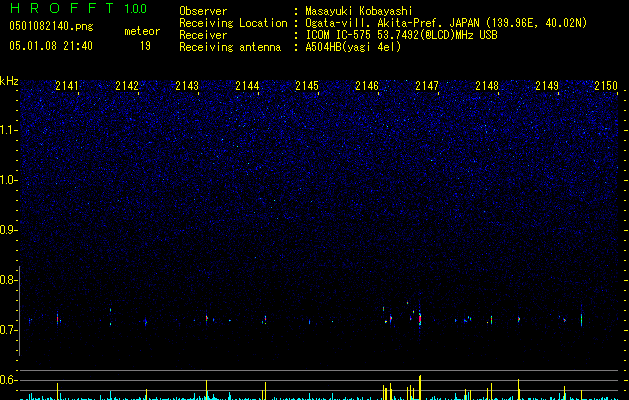Click the "meteor" count label
The width and height of the screenshot is (629, 400).
coord(142,31)
